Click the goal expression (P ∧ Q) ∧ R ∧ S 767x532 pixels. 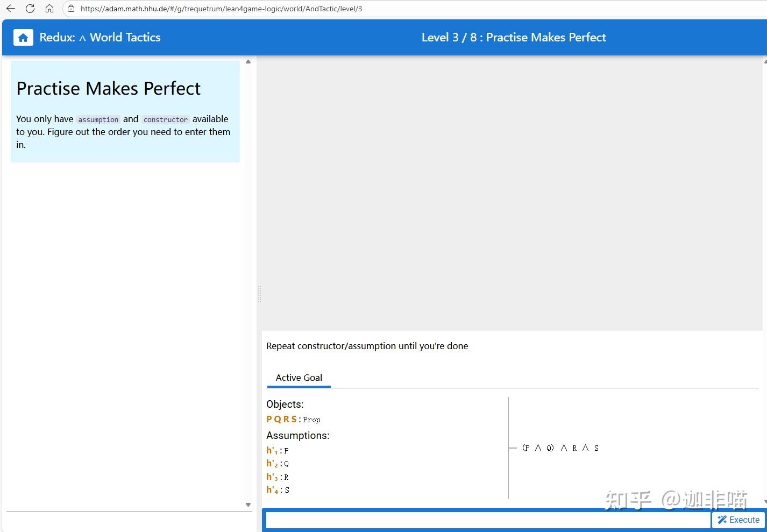click(560, 448)
